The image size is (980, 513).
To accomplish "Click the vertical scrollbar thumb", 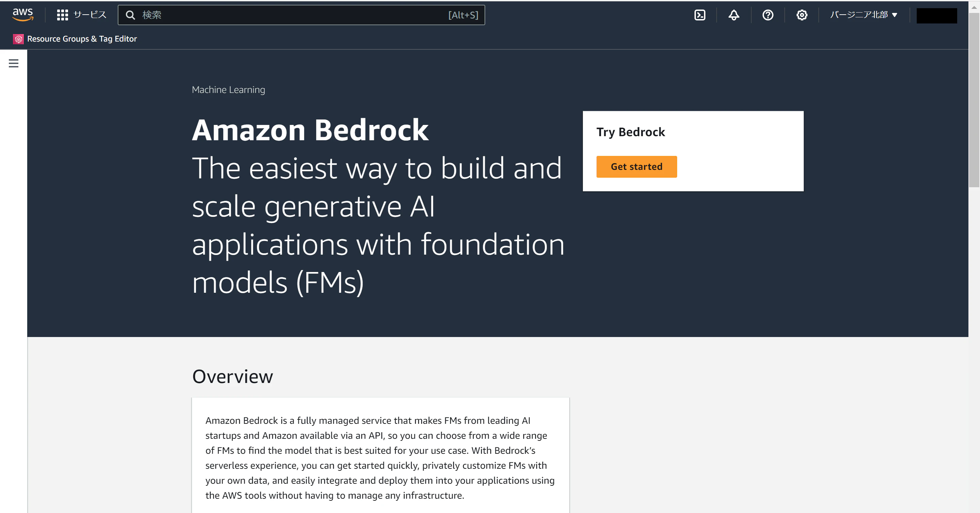I will click(x=974, y=101).
